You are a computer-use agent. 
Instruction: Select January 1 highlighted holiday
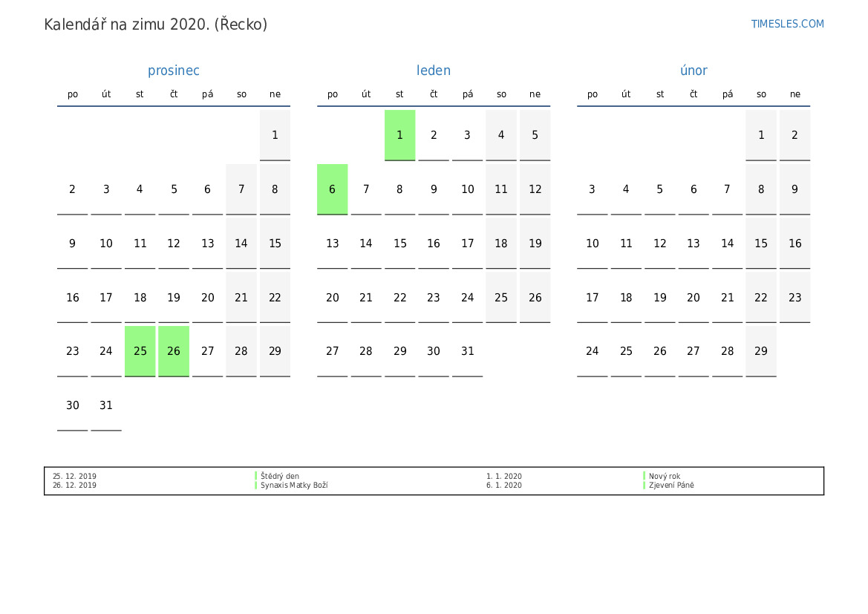[399, 135]
